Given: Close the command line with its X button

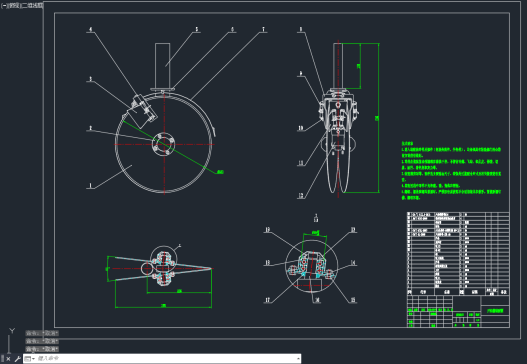Looking at the screenshot, I should [8, 359].
